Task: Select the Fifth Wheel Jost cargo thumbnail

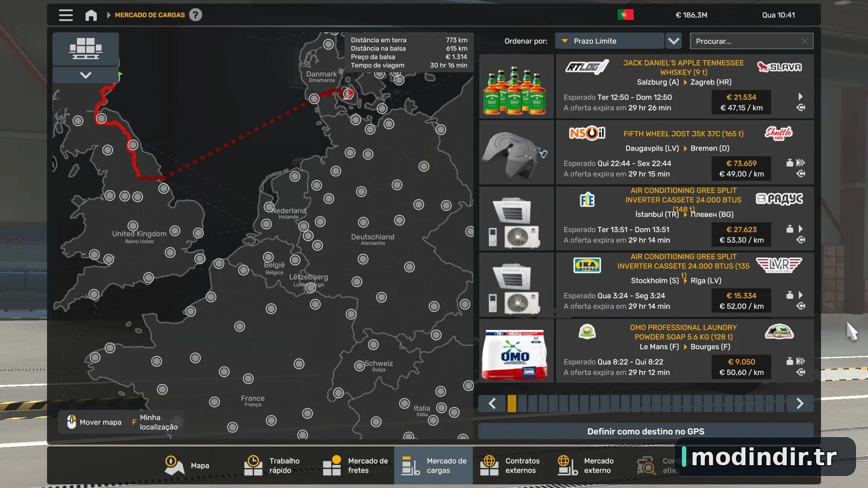Action: point(516,153)
